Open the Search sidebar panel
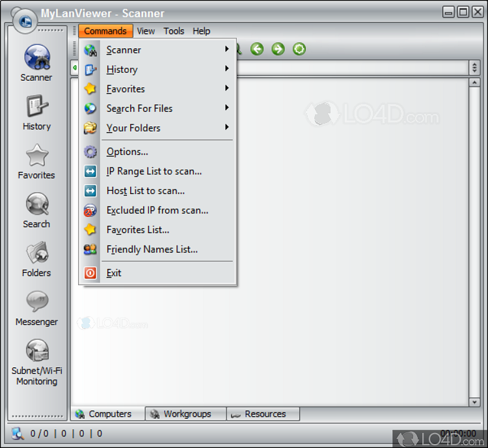Viewport: 488px width, 448px height. pyautogui.click(x=36, y=210)
